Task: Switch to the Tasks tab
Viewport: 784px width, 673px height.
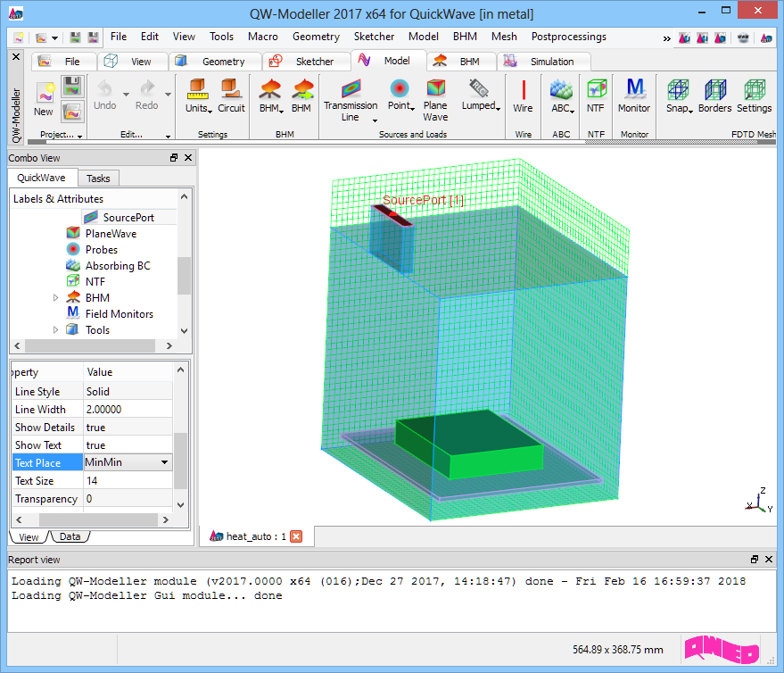Action: pos(98,179)
